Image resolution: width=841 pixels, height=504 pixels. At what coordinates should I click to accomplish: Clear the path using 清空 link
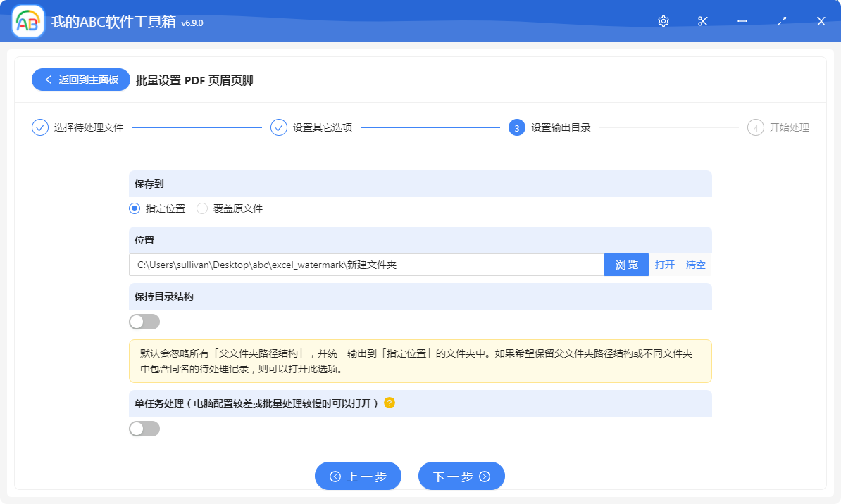coord(694,264)
